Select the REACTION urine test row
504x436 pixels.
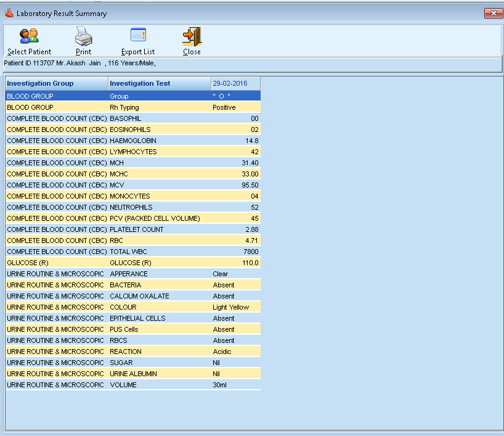[x=133, y=352]
